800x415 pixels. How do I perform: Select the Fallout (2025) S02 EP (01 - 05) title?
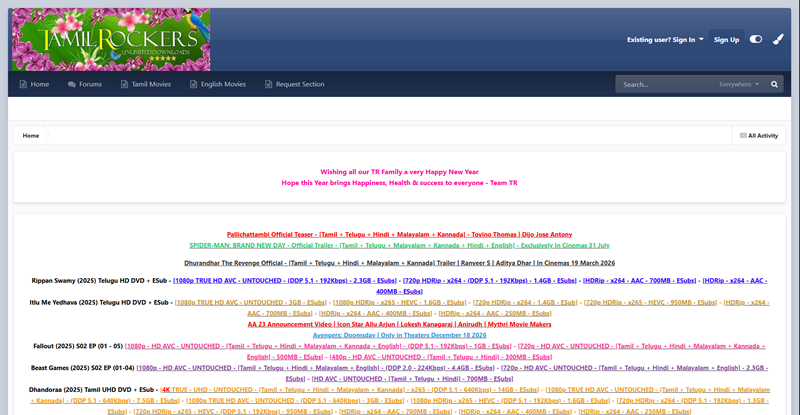click(78, 346)
